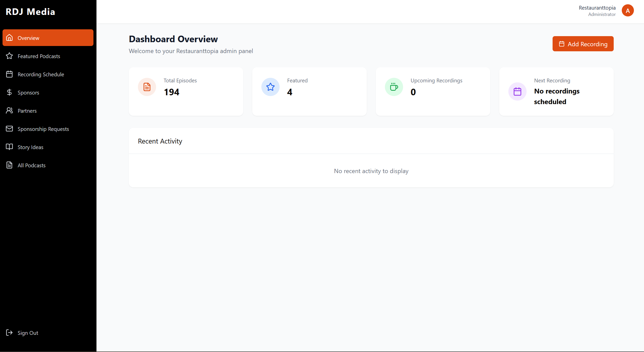Select the Featured Podcasts star icon
The image size is (644, 352).
pos(9,56)
